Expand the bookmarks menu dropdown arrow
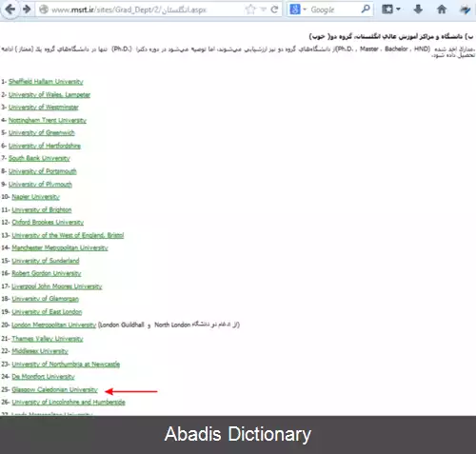The height and width of the screenshot is (454, 476). [x=399, y=10]
